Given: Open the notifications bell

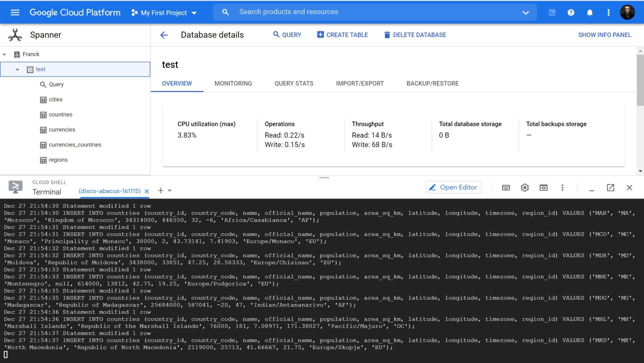Looking at the screenshot, I should 590,13.
